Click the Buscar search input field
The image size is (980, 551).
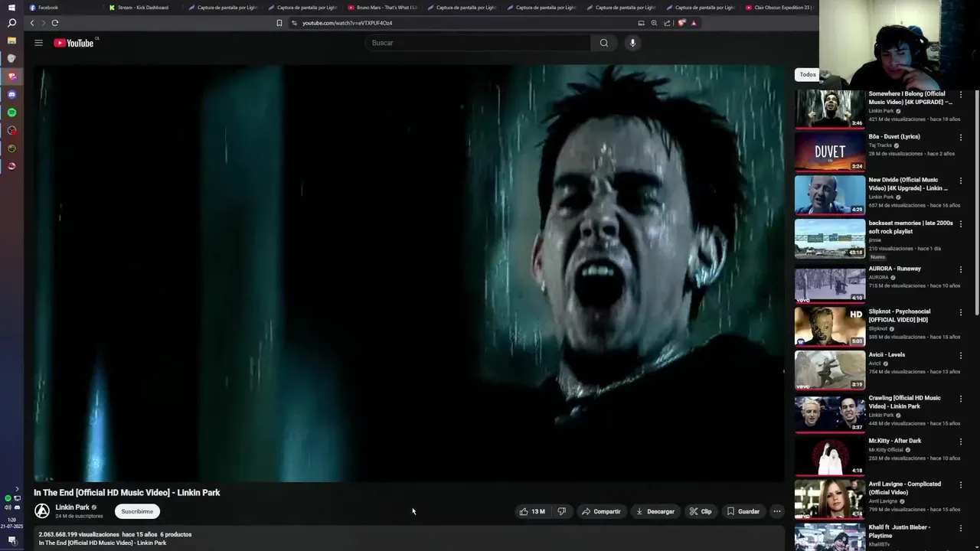(x=478, y=43)
